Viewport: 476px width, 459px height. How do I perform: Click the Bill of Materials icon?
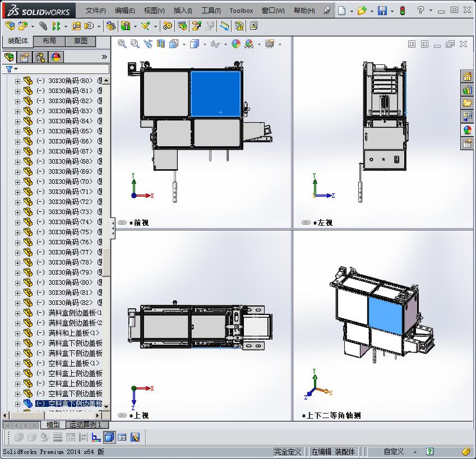point(182,26)
